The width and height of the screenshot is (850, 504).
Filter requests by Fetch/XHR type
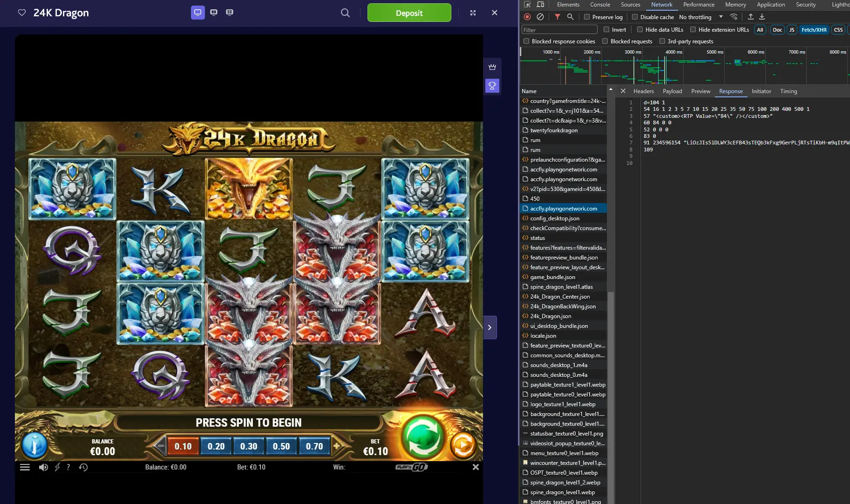click(x=814, y=30)
